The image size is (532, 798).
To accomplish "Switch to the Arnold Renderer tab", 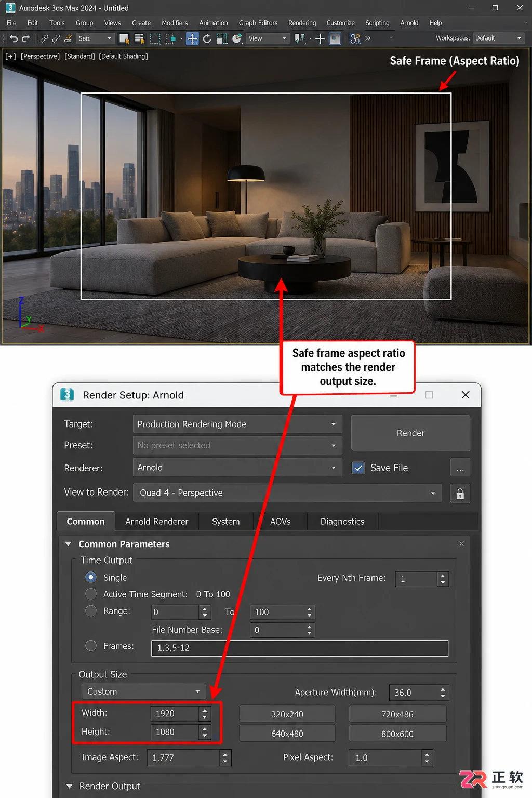I will coord(157,522).
